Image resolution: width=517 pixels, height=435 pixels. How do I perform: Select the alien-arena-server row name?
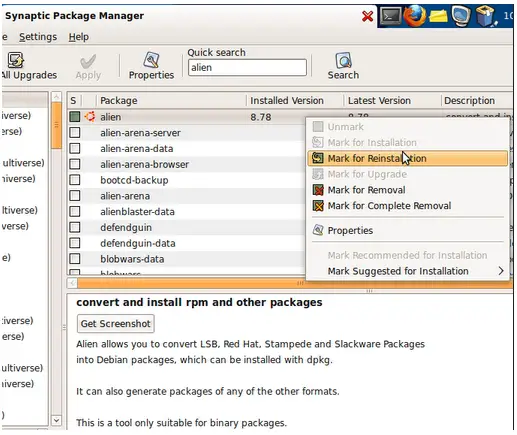click(x=140, y=133)
